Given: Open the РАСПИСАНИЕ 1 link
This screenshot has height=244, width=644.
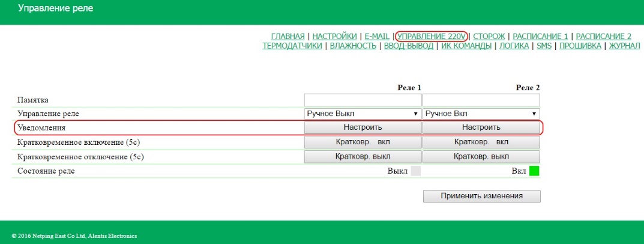Looking at the screenshot, I should click(x=541, y=37).
